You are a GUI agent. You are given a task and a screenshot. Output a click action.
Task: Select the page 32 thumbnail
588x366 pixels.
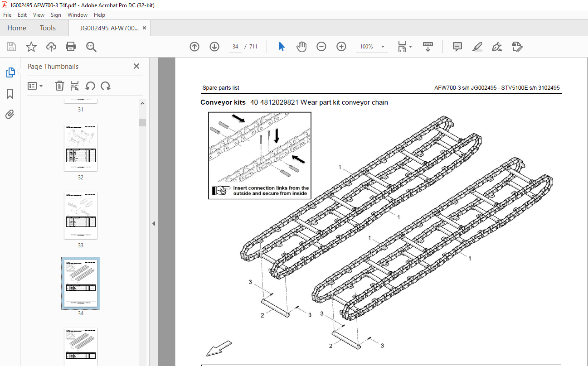click(81, 148)
